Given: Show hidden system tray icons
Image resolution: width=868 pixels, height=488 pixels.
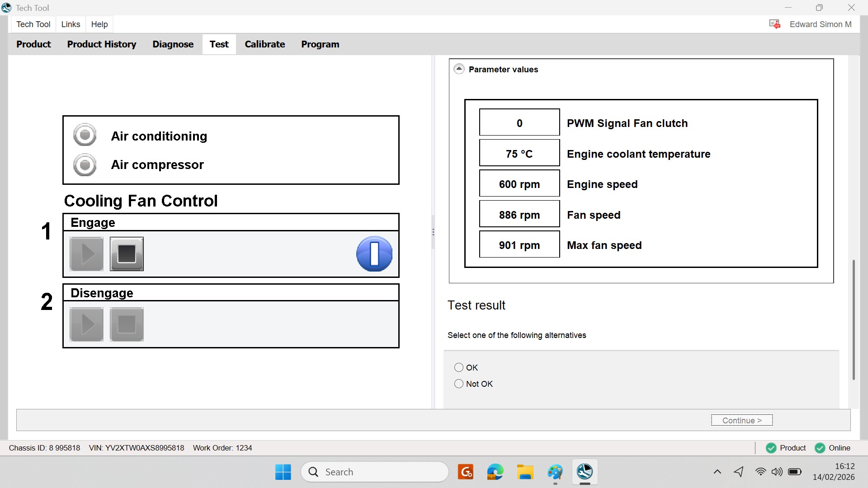Looking at the screenshot, I should coord(717,472).
